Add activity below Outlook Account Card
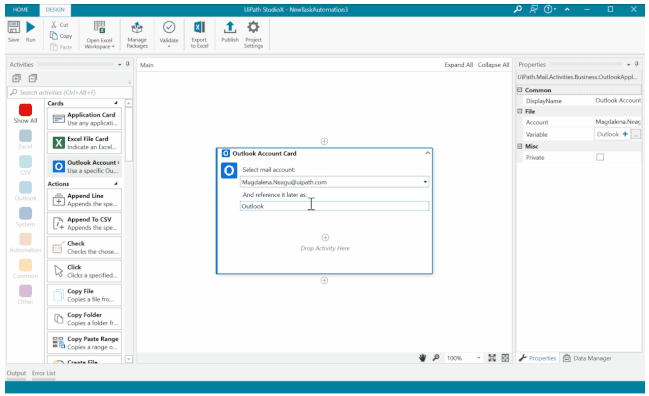Image resolution: width=649 pixels, height=396 pixels. tap(324, 281)
